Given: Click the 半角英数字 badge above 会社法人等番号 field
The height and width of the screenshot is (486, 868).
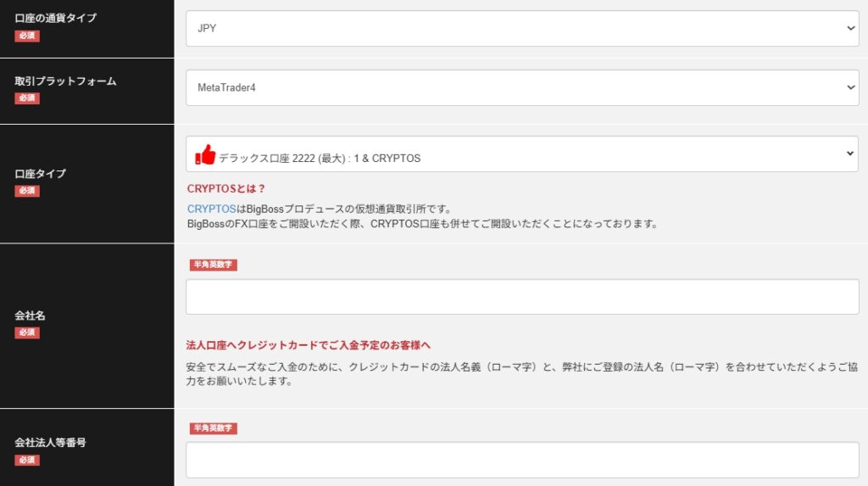Looking at the screenshot, I should click(213, 428).
